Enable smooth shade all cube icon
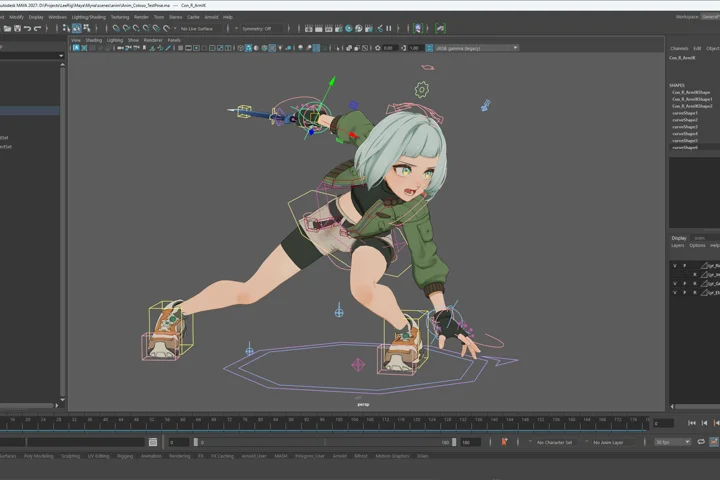This screenshot has height=480, width=720. click(248, 48)
